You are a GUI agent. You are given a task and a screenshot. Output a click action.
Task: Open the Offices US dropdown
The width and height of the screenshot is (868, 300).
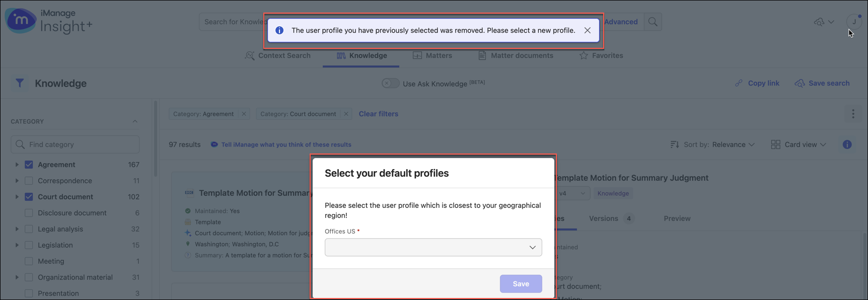coord(433,247)
